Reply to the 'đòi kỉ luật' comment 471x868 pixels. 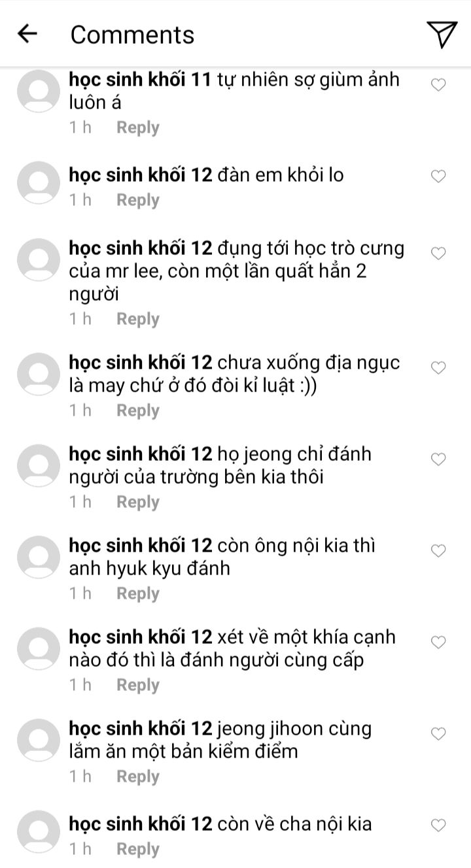pos(138,410)
